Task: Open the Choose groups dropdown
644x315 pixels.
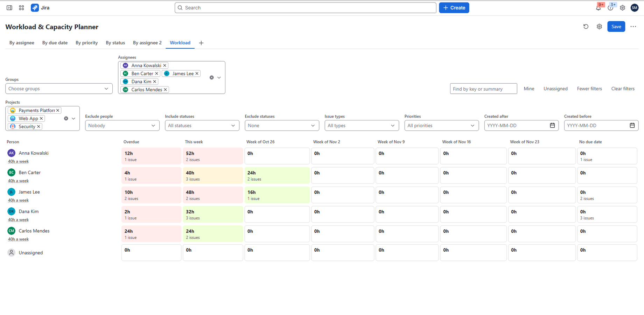Action: 59,89
